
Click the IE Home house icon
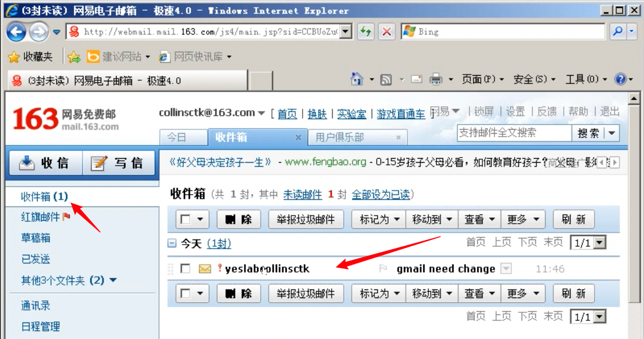click(357, 79)
